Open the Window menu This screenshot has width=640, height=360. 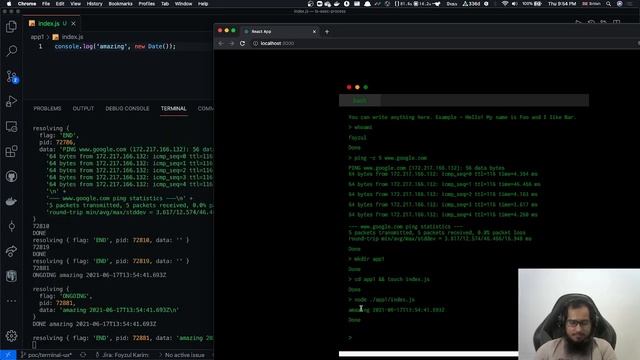coord(183,4)
